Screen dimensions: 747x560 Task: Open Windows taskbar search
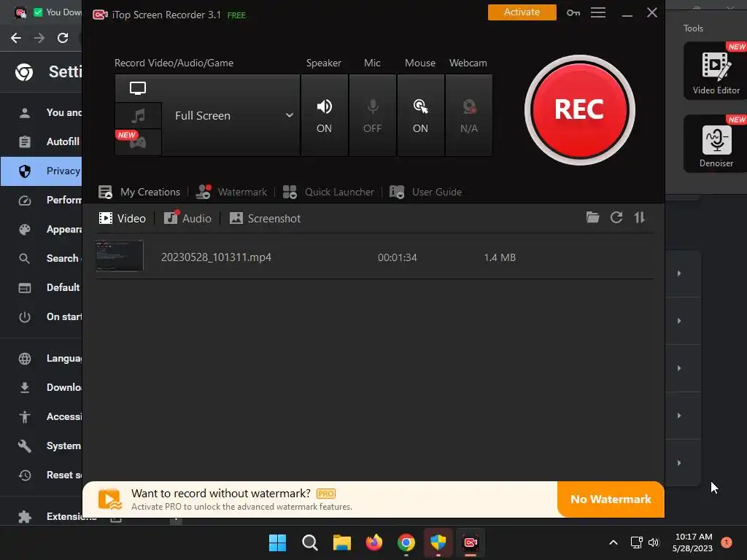point(309,542)
